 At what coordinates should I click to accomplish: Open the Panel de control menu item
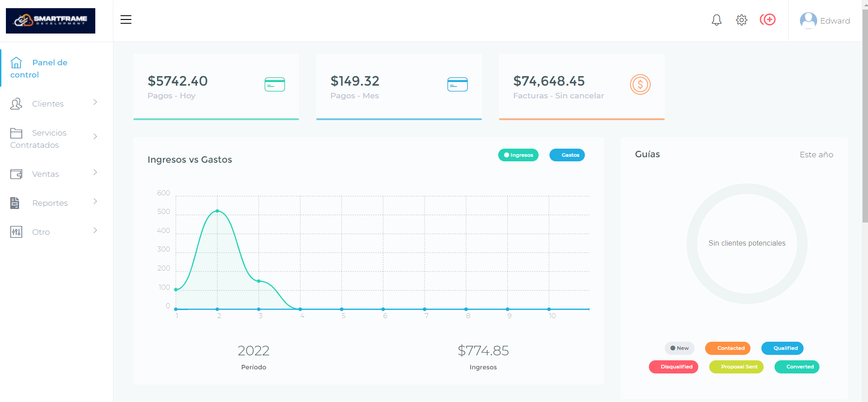click(39, 68)
